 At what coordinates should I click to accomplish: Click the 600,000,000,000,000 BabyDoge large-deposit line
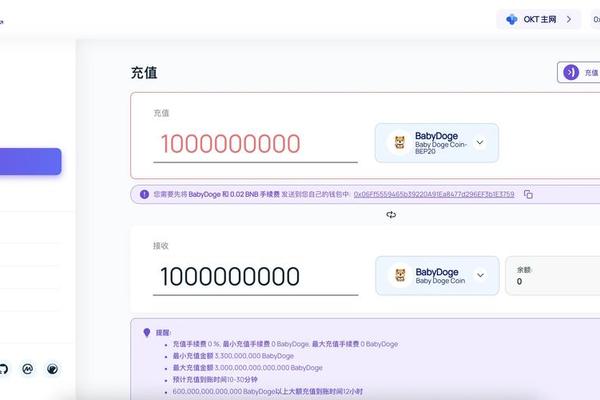tap(267, 392)
